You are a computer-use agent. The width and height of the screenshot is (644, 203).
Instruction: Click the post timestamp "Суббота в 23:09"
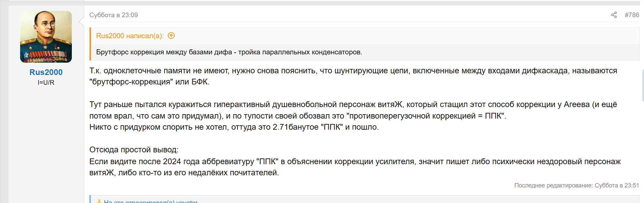(114, 15)
